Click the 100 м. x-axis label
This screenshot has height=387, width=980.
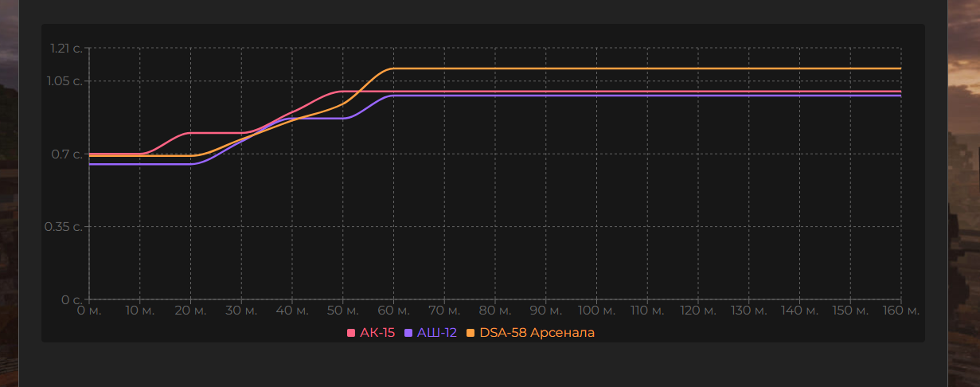[597, 310]
